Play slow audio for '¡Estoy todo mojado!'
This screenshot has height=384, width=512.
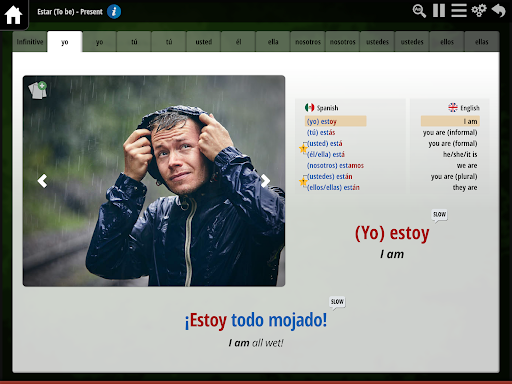coord(337,302)
